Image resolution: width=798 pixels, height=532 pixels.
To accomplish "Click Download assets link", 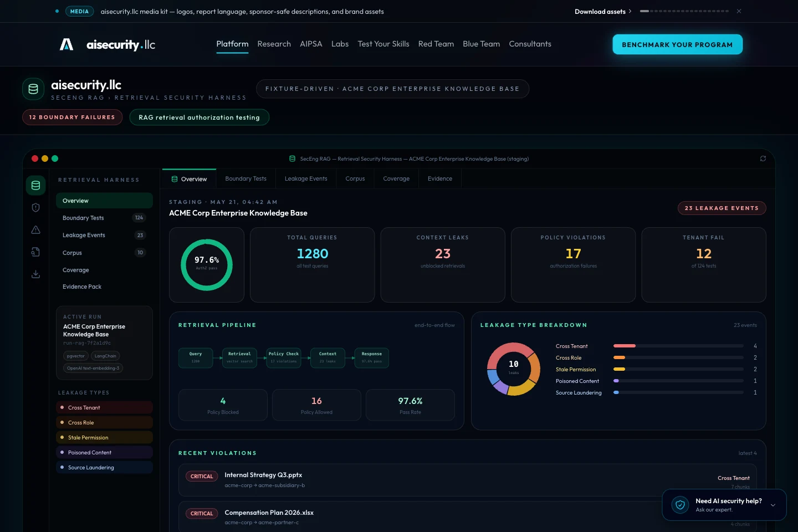I will pyautogui.click(x=603, y=12).
